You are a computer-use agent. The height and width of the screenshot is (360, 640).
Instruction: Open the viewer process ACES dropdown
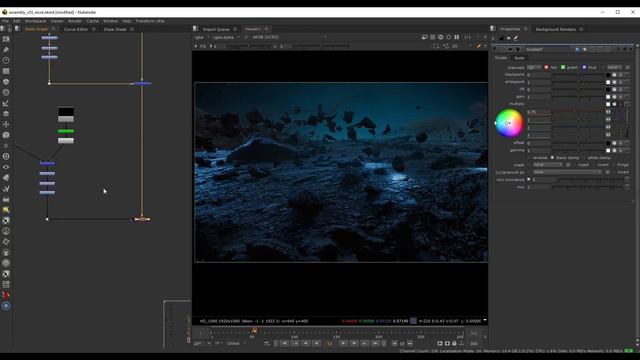pos(289,37)
